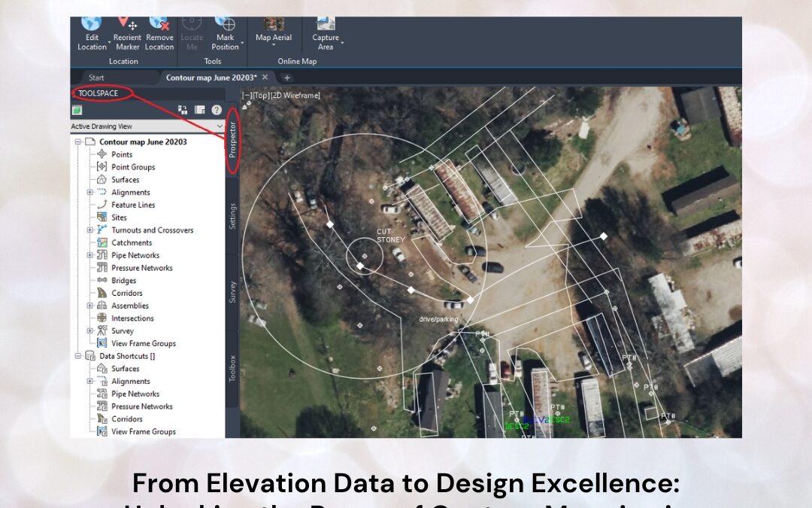Click the Catchments tree icon
812x508 pixels.
(x=102, y=242)
